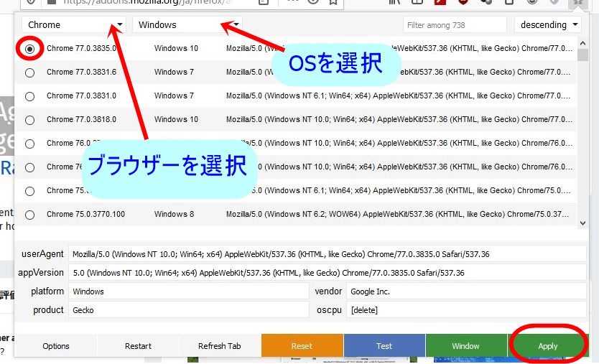Open the descending sort order dropdown
Image resolution: width=599 pixels, height=364 pixels.
[548, 25]
